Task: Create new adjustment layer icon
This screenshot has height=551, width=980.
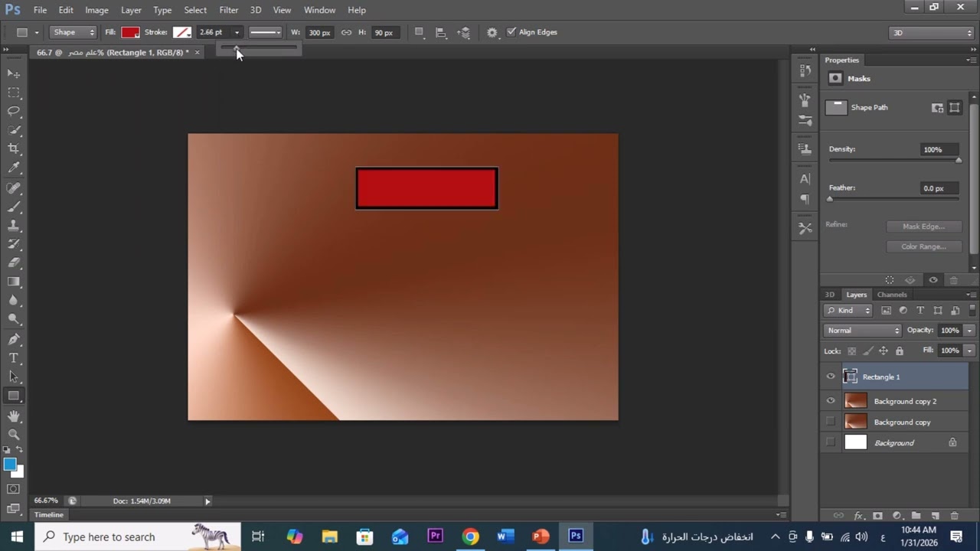Action: tap(897, 516)
